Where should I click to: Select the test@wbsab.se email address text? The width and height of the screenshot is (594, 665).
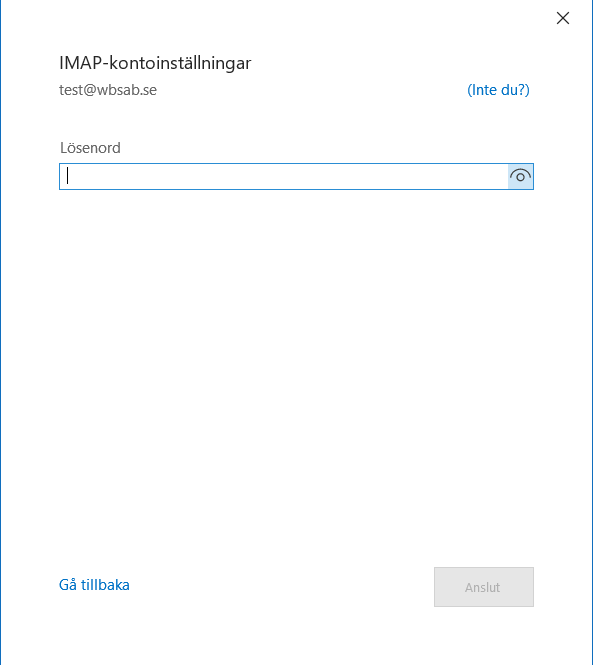(x=108, y=90)
